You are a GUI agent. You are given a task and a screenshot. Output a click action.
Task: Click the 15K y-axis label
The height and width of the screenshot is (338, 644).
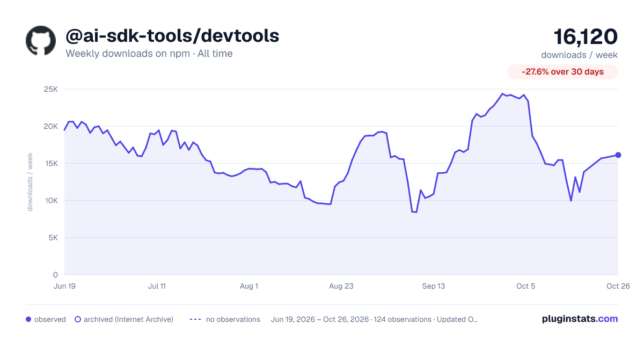coord(51,163)
